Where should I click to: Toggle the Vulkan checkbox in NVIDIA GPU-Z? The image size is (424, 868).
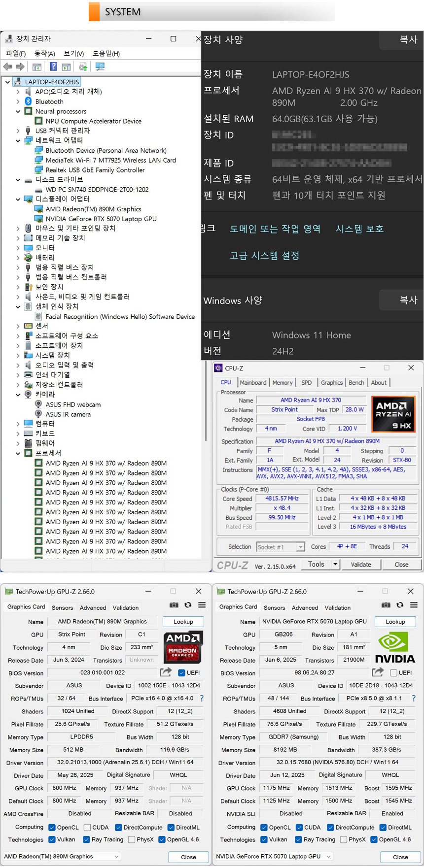click(264, 839)
